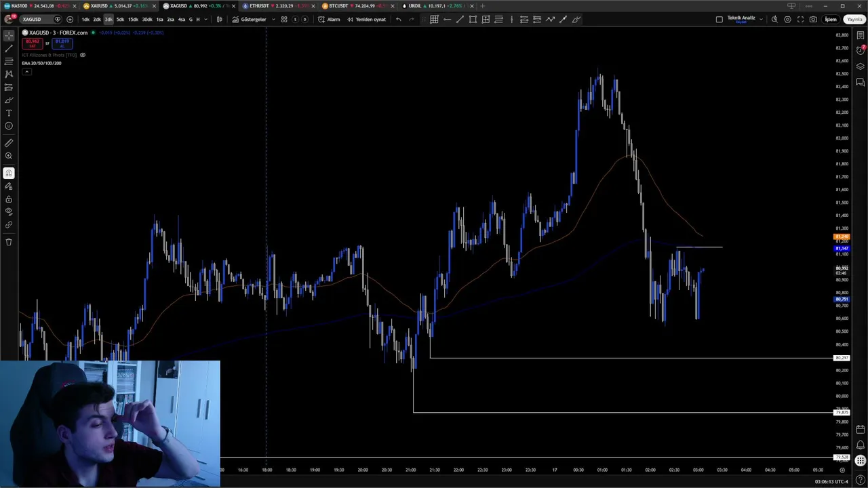Click the 80,297 horizontal line price label
The width and height of the screenshot is (868, 488).
[842, 358]
